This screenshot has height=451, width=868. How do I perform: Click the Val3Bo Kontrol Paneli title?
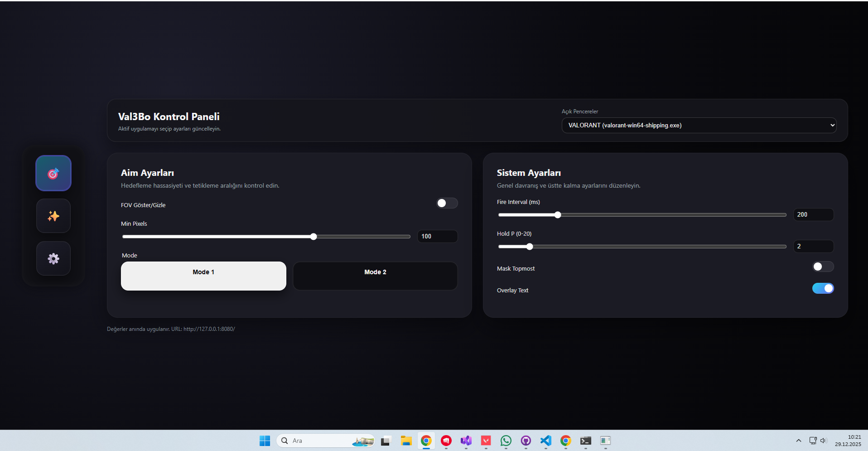click(169, 116)
